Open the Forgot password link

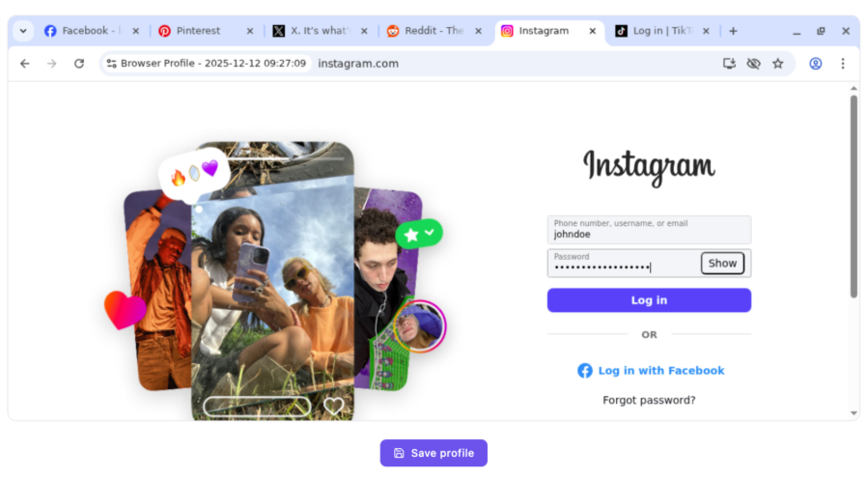[x=649, y=400]
